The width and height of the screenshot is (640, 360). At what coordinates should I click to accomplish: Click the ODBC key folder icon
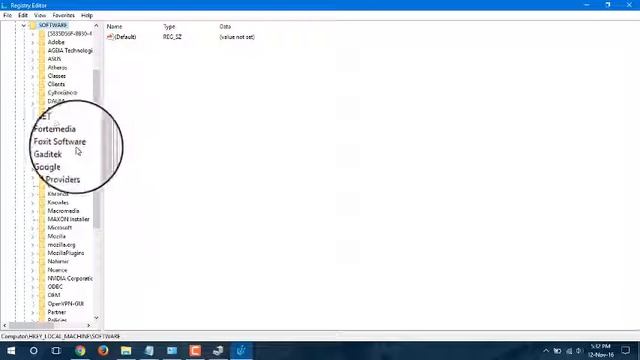(x=42, y=287)
